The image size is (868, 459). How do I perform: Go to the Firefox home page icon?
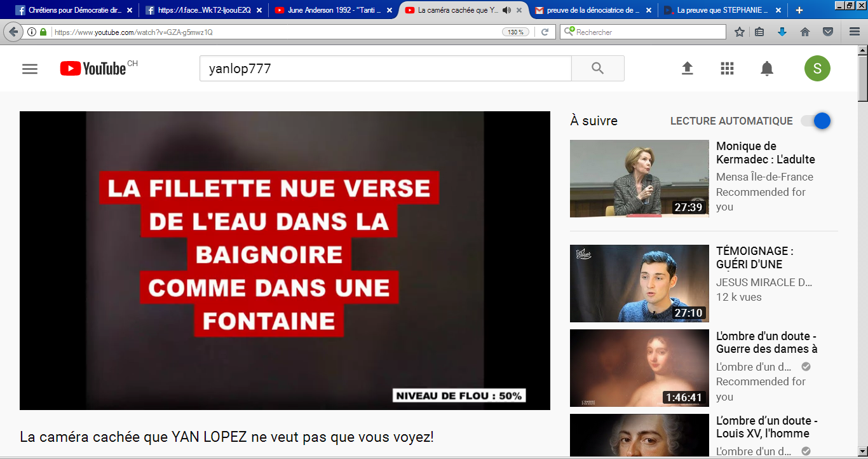click(805, 32)
